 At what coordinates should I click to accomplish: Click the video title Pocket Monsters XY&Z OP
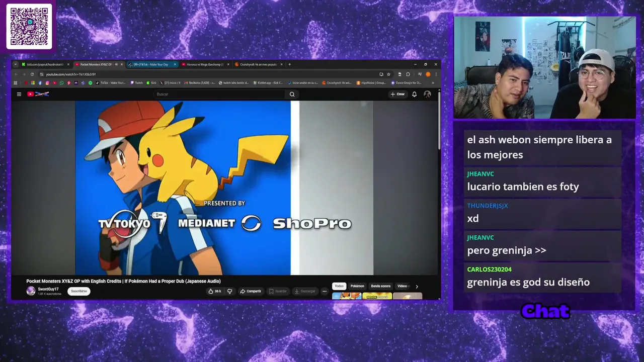point(123,281)
